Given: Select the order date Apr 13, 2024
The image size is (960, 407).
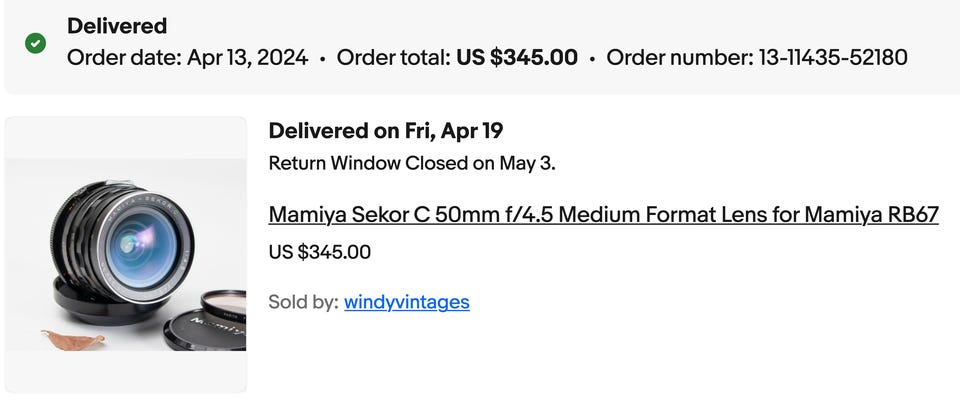Looking at the screenshot, I should tap(247, 57).
